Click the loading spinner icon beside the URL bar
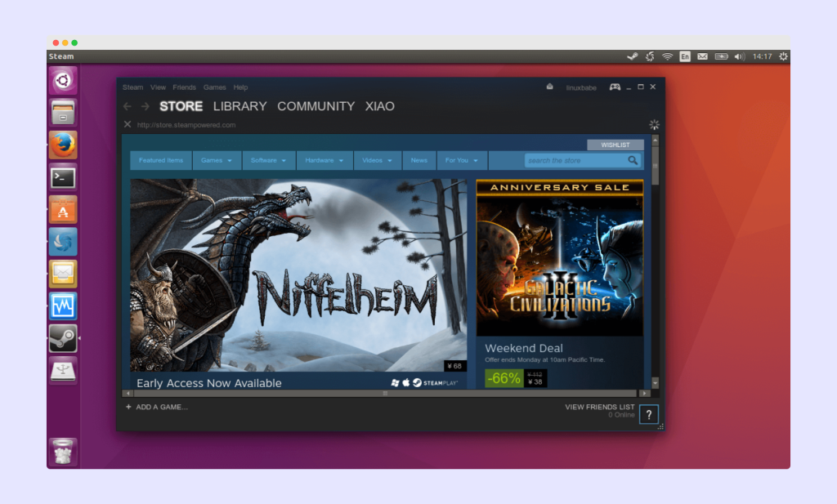Screen dimensions: 837x504 point(654,125)
